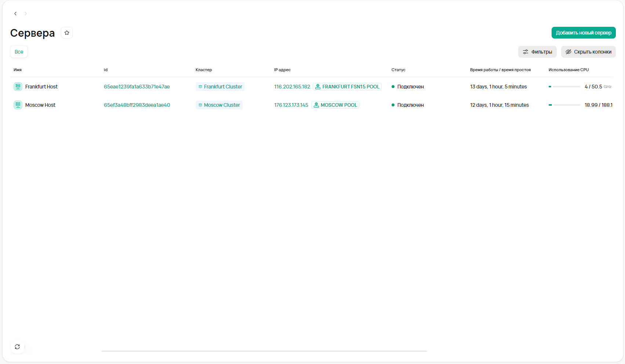The height and width of the screenshot is (364, 625).
Task: Sort by the Имя column header
Action: pyautogui.click(x=18, y=70)
